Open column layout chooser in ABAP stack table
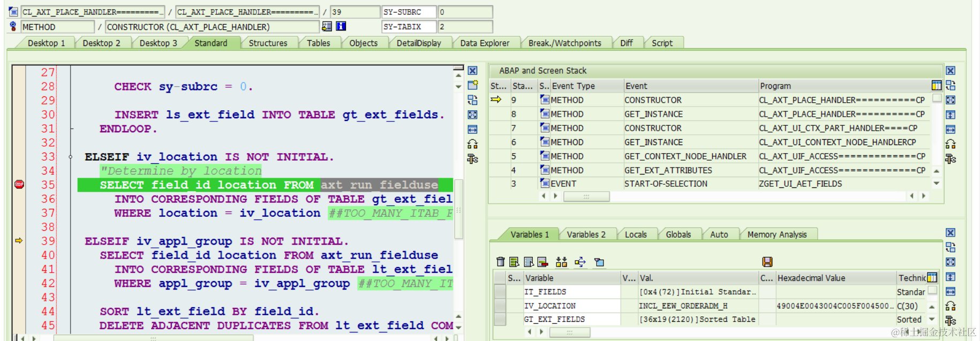980x341 pixels. (x=937, y=86)
